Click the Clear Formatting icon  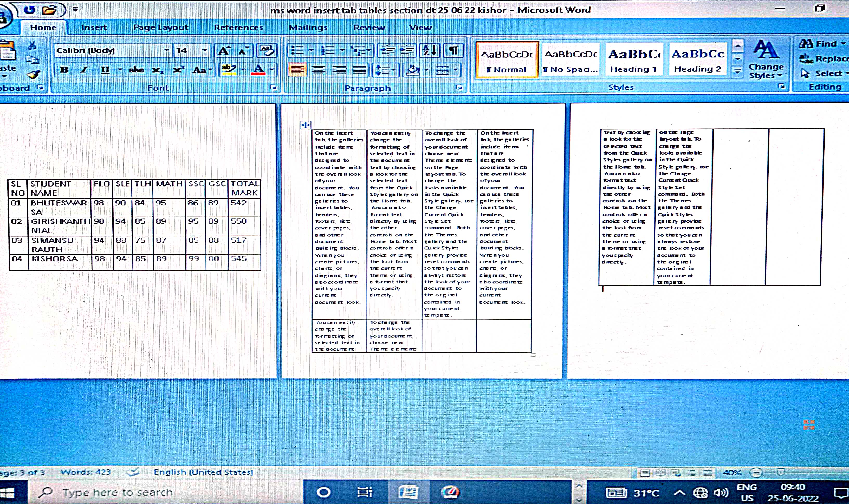click(x=267, y=51)
